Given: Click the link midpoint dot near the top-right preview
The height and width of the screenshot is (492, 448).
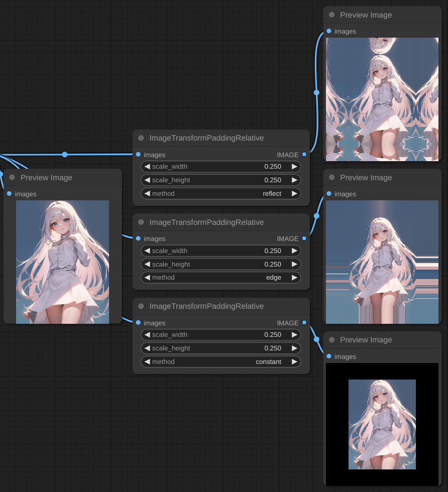Looking at the screenshot, I should [316, 92].
